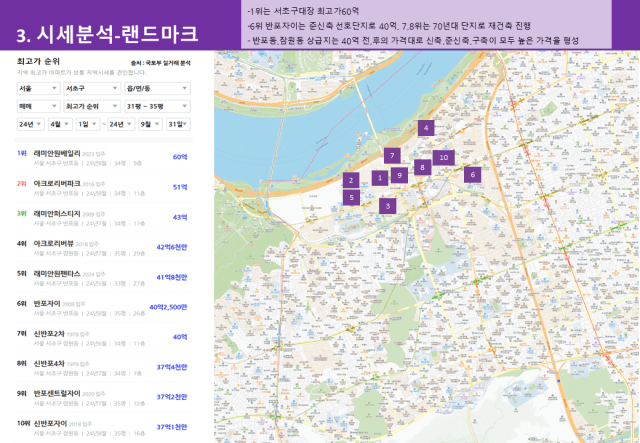Screen dimensions: 640x443
Task: Open the 반포자이 6위 listing name
Action: (47, 304)
